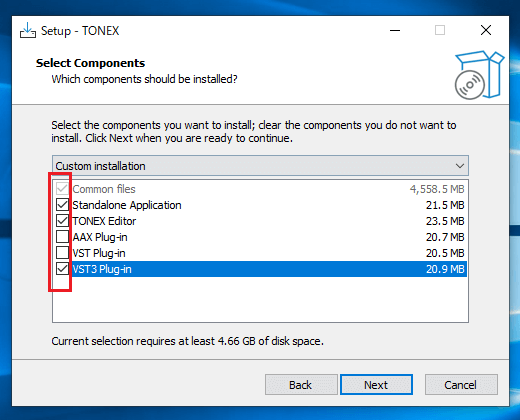
Task: Proceed with the Next button
Action: [376, 385]
